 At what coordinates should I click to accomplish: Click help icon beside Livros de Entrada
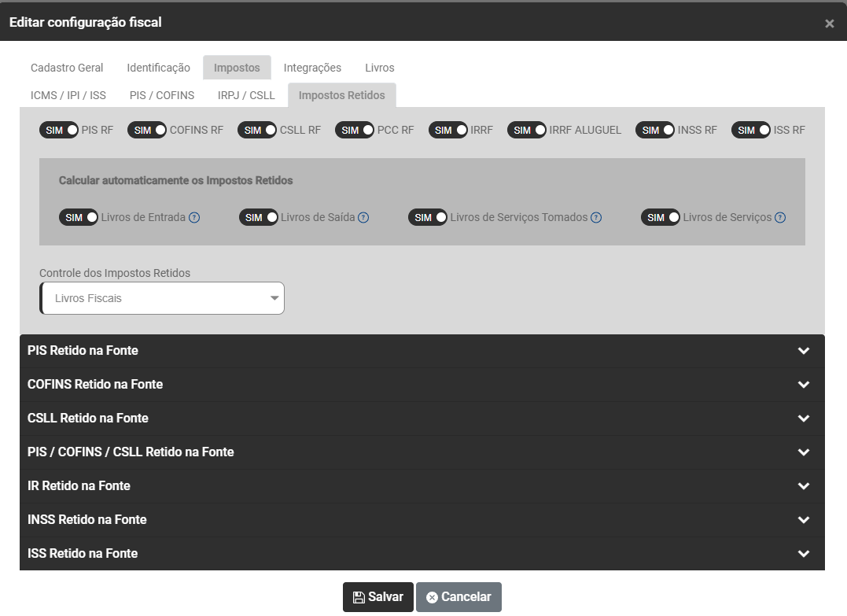(194, 218)
